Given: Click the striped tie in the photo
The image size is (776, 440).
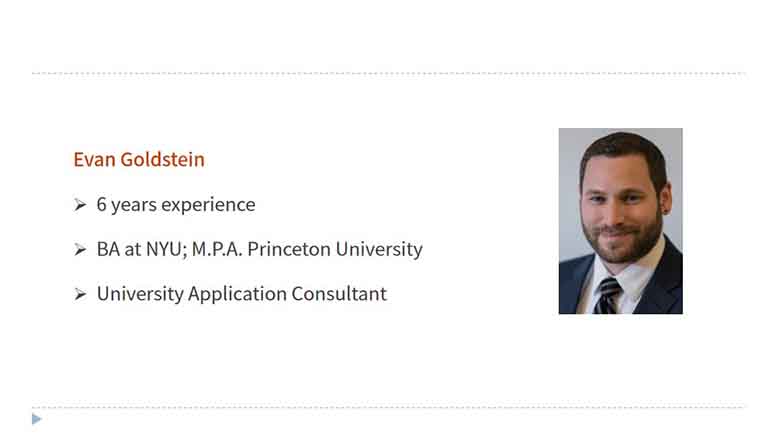Looking at the screenshot, I should point(607,295).
